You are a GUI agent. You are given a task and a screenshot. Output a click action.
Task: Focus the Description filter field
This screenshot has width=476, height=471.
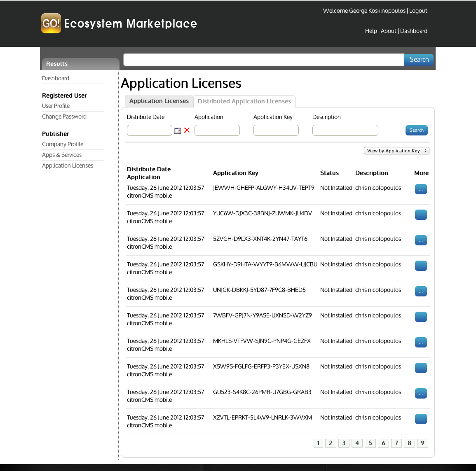coord(345,130)
